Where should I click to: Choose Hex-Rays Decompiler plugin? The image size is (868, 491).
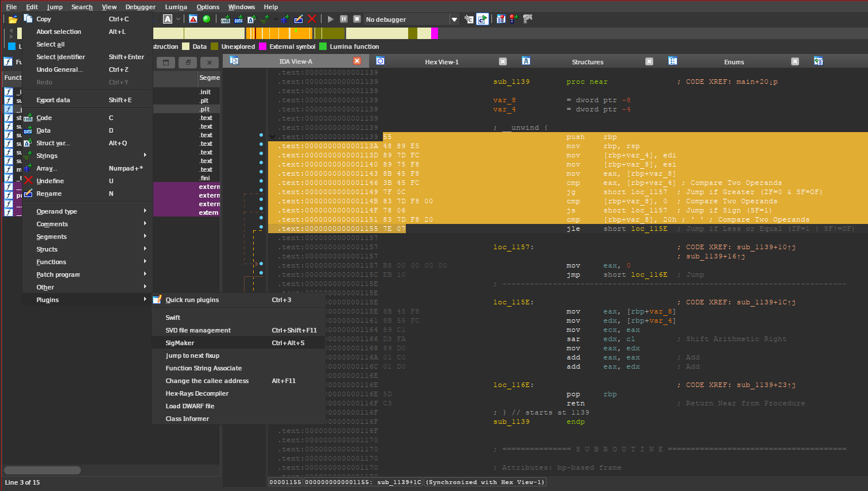click(x=238, y=393)
